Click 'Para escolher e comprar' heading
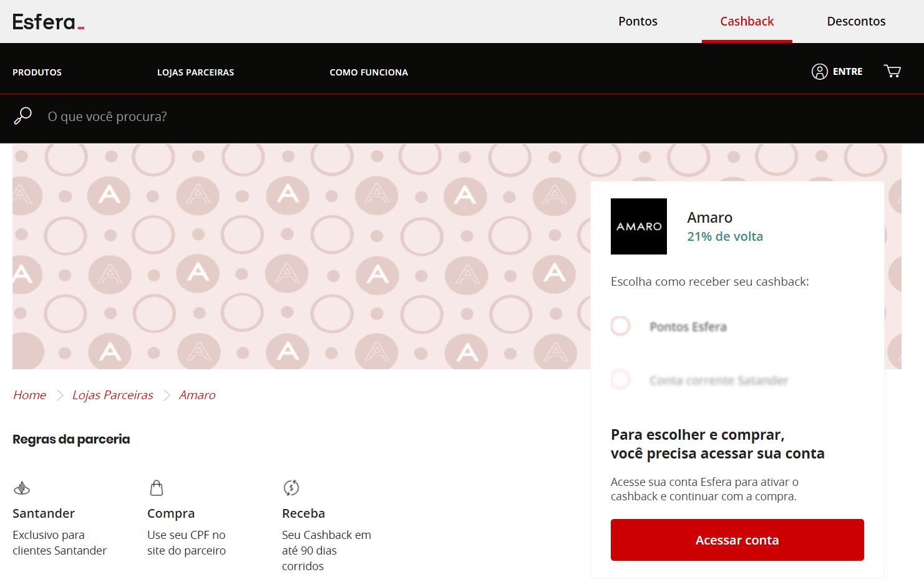The image size is (924, 582). (x=717, y=444)
